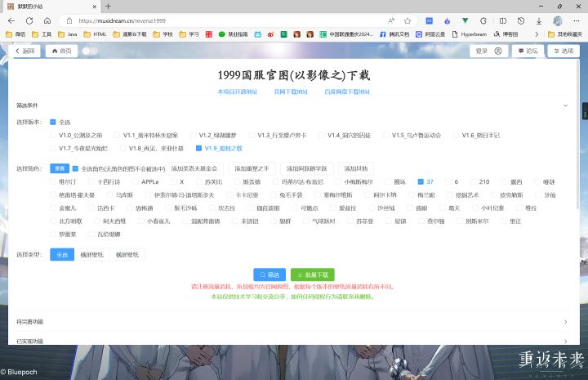The height and width of the screenshot is (380, 588).
Task: Click the page back (返回) button
Action: (x=24, y=51)
